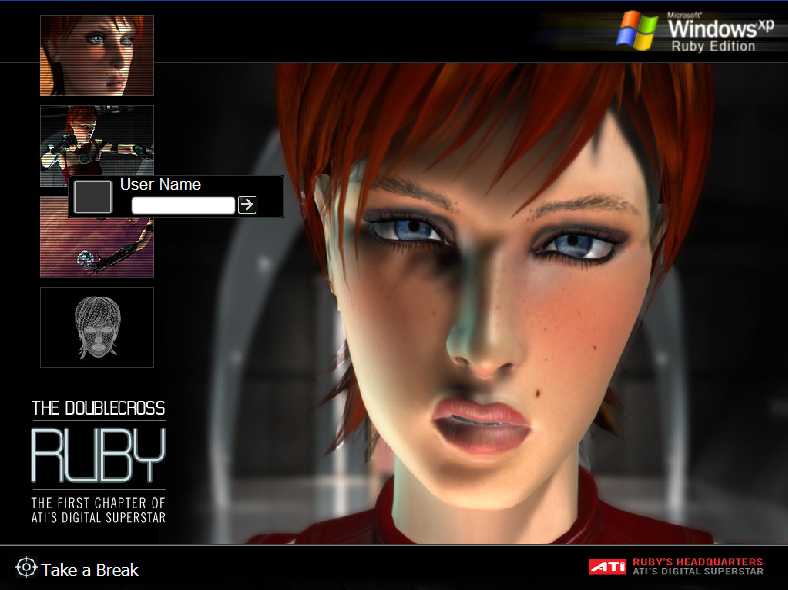The height and width of the screenshot is (590, 788).
Task: Click the Windows XP flag logo
Action: [x=637, y=31]
